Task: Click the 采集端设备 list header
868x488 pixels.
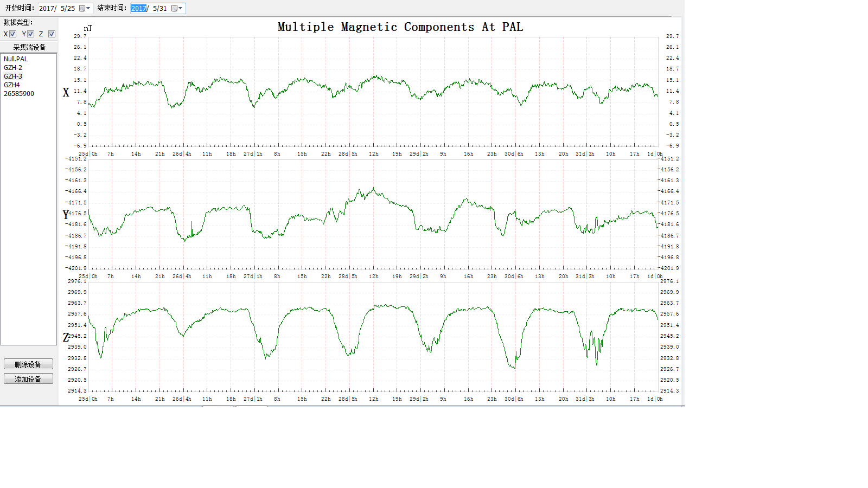Action: point(29,47)
